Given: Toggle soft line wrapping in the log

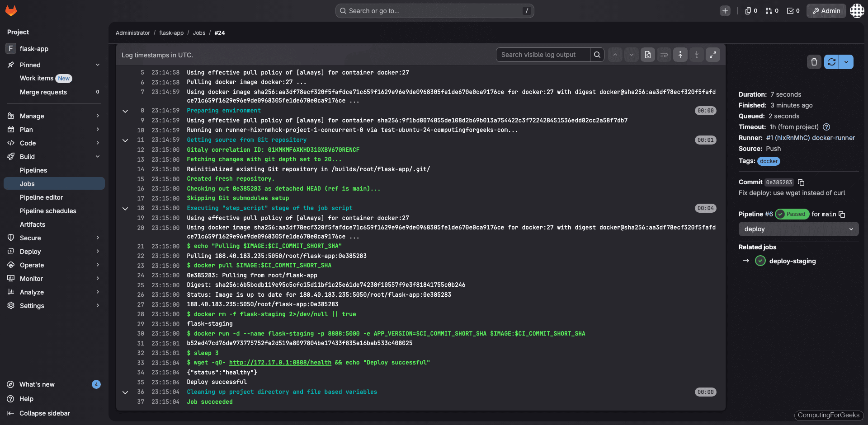Looking at the screenshot, I should (664, 55).
